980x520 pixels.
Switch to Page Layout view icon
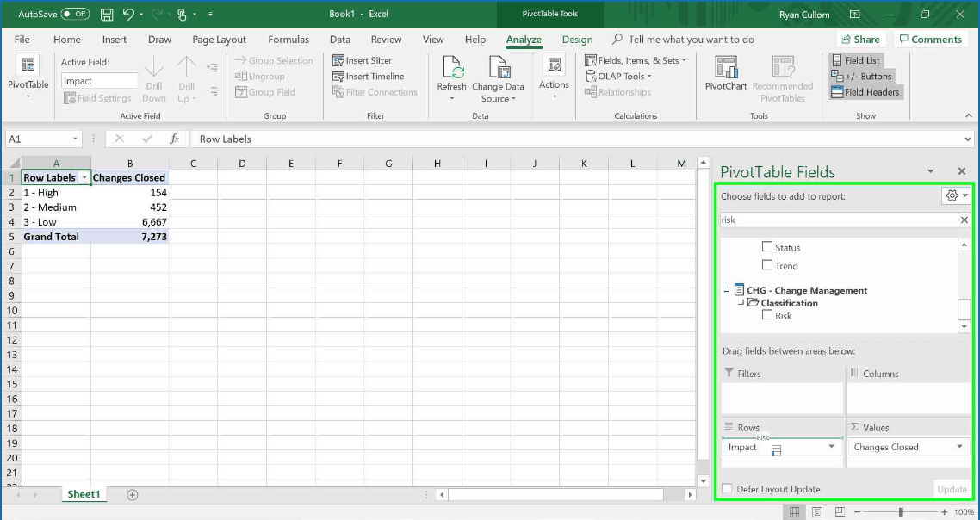817,512
